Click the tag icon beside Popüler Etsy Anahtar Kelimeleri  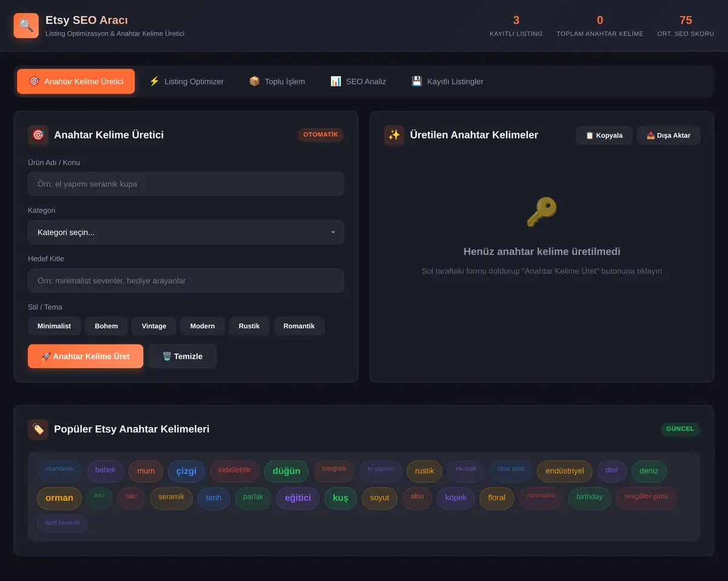tap(38, 429)
